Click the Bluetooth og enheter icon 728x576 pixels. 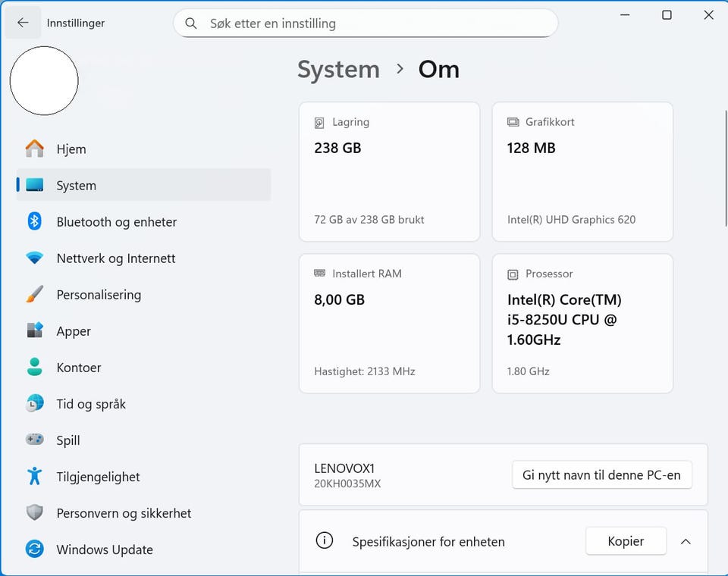pos(35,221)
